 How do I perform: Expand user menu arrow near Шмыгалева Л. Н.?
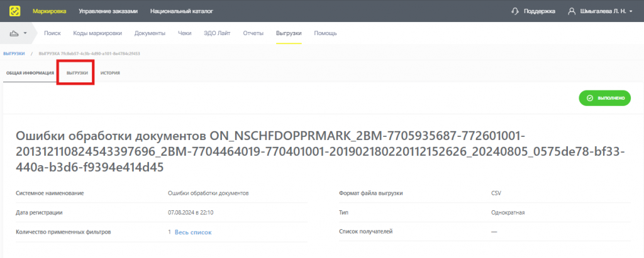[x=631, y=11]
